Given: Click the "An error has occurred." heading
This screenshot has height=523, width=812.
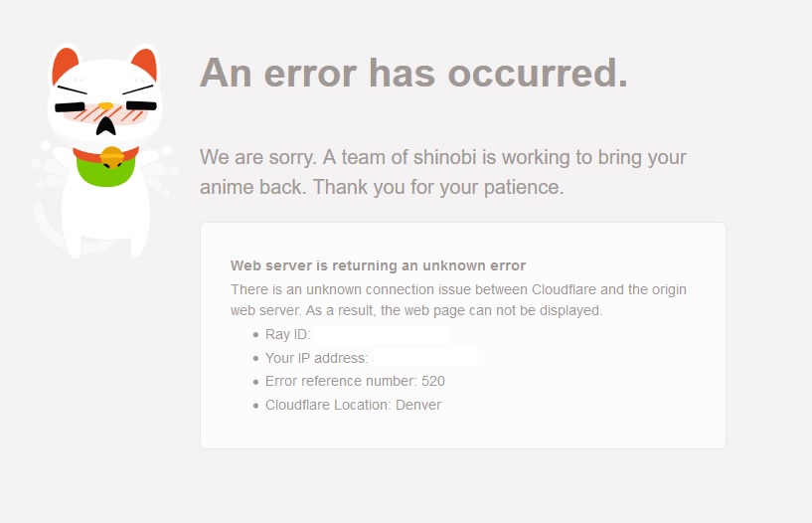Looking at the screenshot, I should (413, 73).
